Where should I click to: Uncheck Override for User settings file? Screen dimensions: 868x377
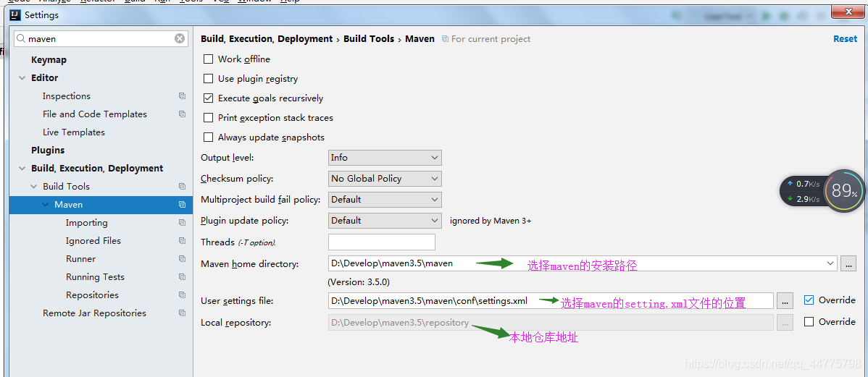pos(809,300)
